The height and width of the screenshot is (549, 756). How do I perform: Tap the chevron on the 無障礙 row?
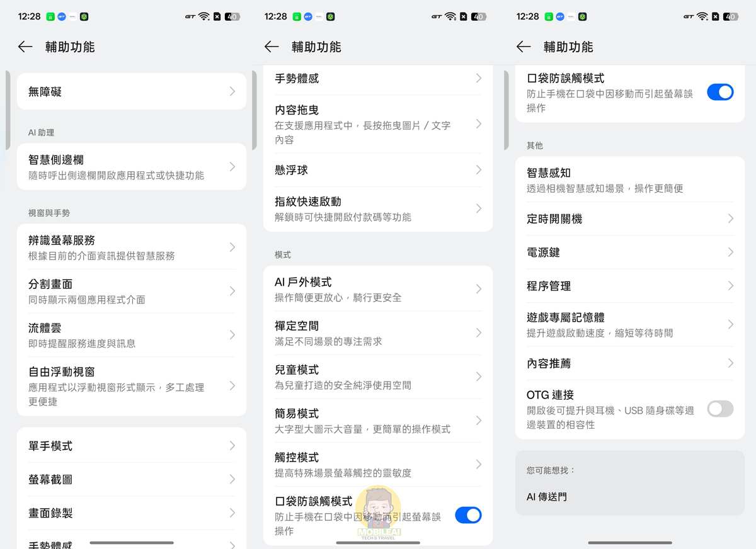pyautogui.click(x=232, y=92)
